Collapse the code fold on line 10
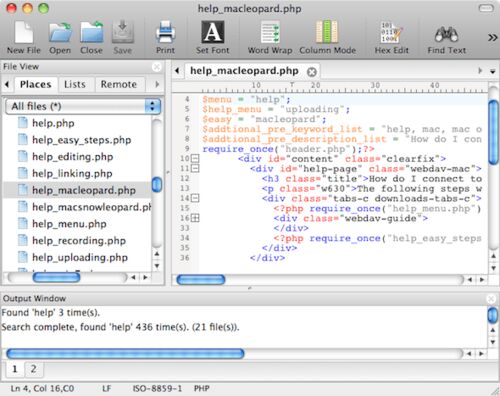 point(195,158)
